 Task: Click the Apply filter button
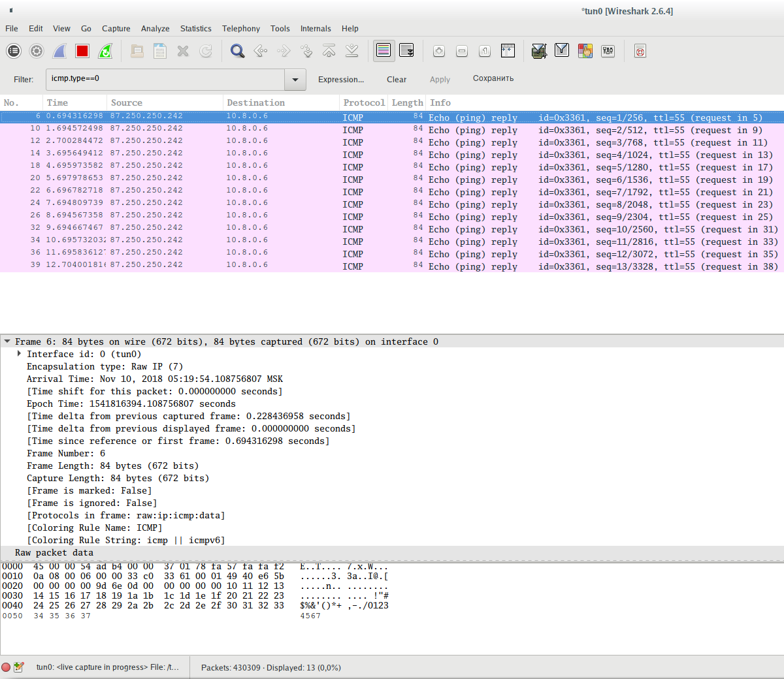(x=440, y=80)
